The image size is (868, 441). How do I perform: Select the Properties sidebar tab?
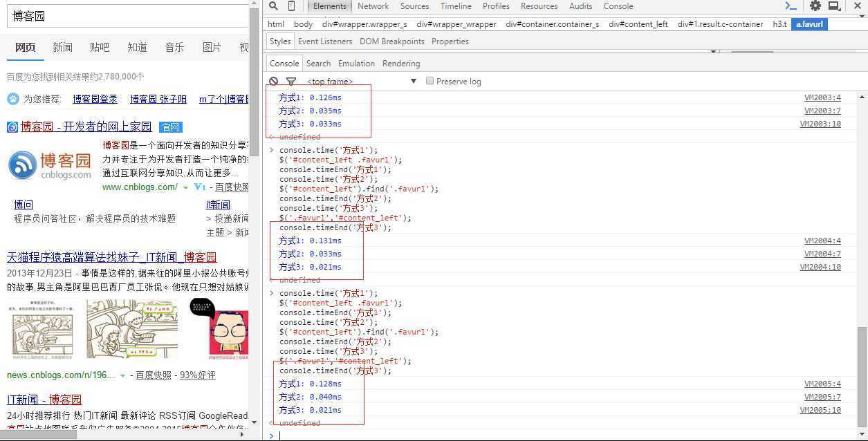point(450,41)
